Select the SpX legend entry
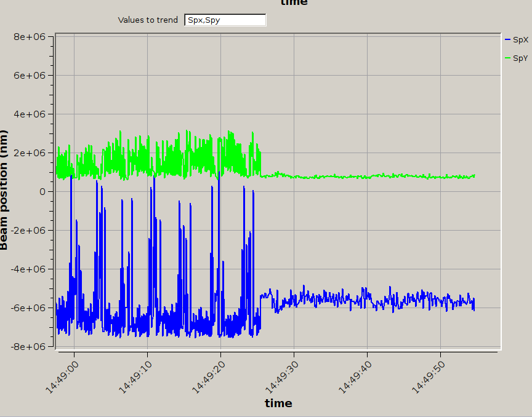Screen dimensions: 532x417 pyautogui.click(x=520, y=39)
